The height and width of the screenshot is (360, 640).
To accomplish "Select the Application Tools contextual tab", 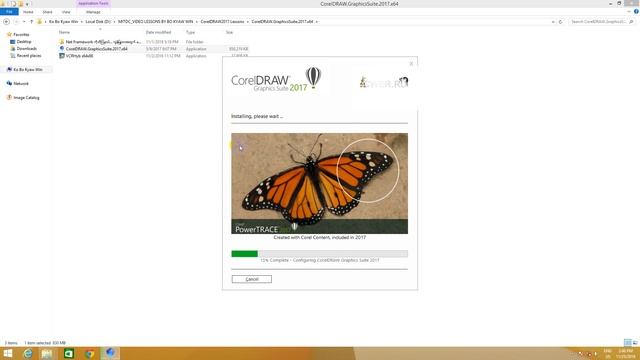I will [93, 3].
